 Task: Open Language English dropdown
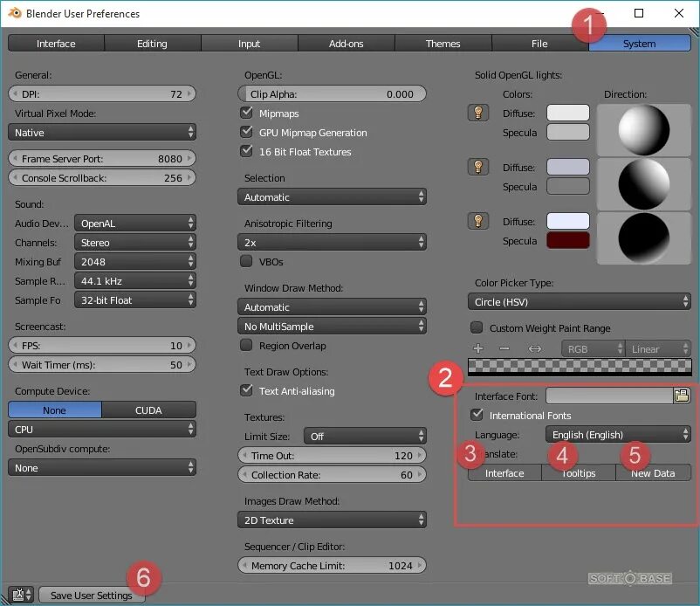pyautogui.click(x=618, y=434)
